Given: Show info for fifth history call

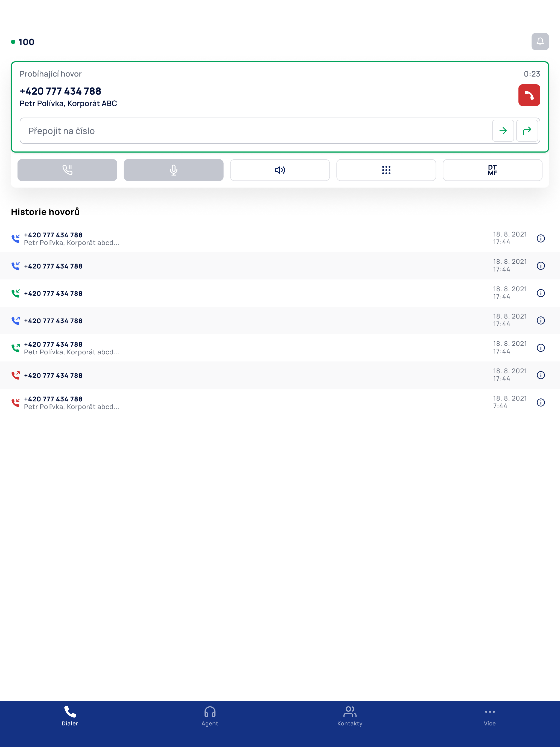Looking at the screenshot, I should pos(540,348).
